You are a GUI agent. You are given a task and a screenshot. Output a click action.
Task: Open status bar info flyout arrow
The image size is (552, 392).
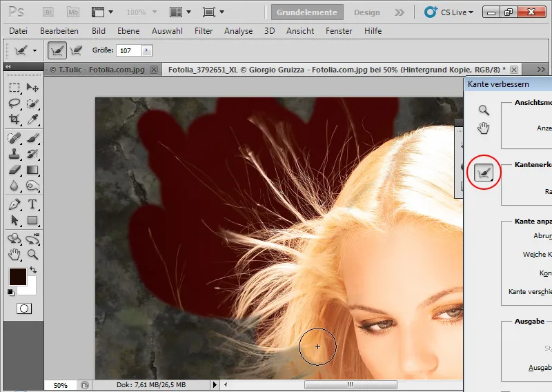pos(215,384)
